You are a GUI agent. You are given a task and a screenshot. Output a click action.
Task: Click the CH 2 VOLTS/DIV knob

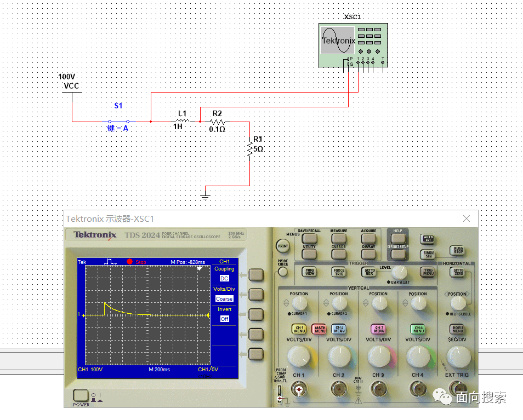tap(340, 356)
